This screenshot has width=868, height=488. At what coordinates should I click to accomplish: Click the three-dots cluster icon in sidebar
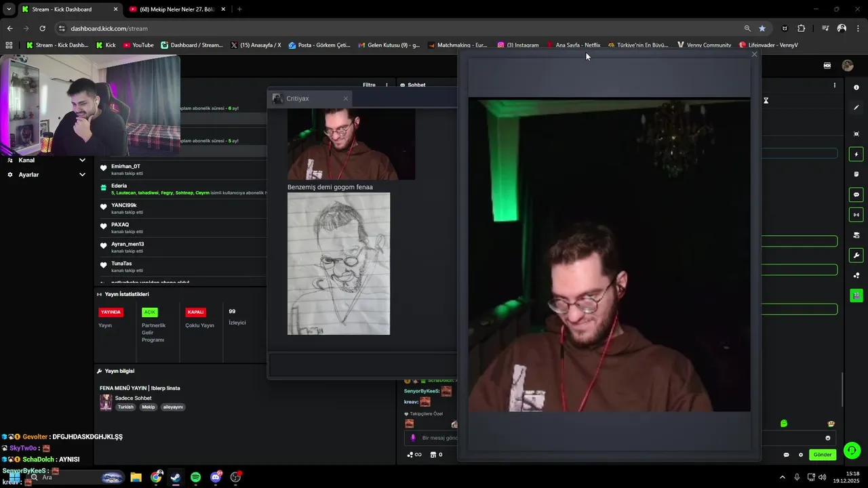click(x=856, y=275)
